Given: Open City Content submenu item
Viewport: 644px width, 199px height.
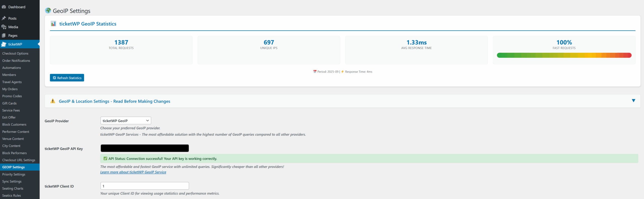Looking at the screenshot, I should coord(11,146).
